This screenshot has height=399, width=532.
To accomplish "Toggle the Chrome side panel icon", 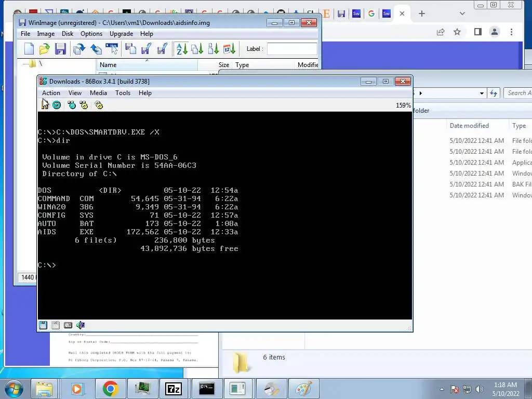I will coord(478,32).
